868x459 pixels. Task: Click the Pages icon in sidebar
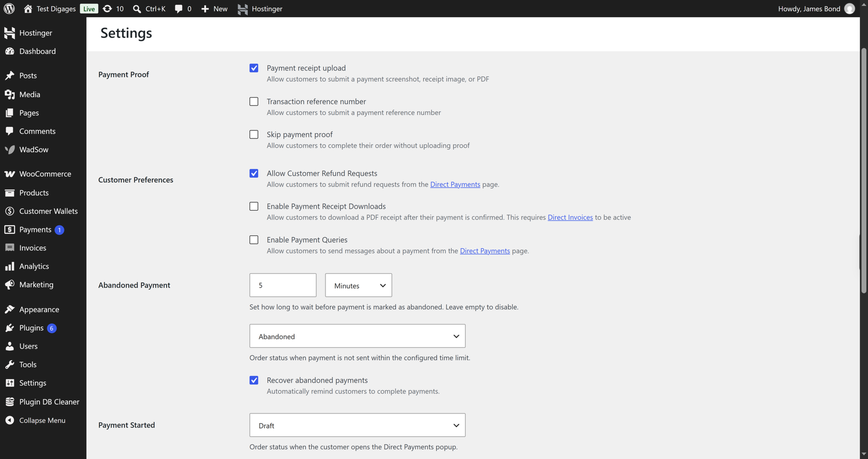pos(10,113)
